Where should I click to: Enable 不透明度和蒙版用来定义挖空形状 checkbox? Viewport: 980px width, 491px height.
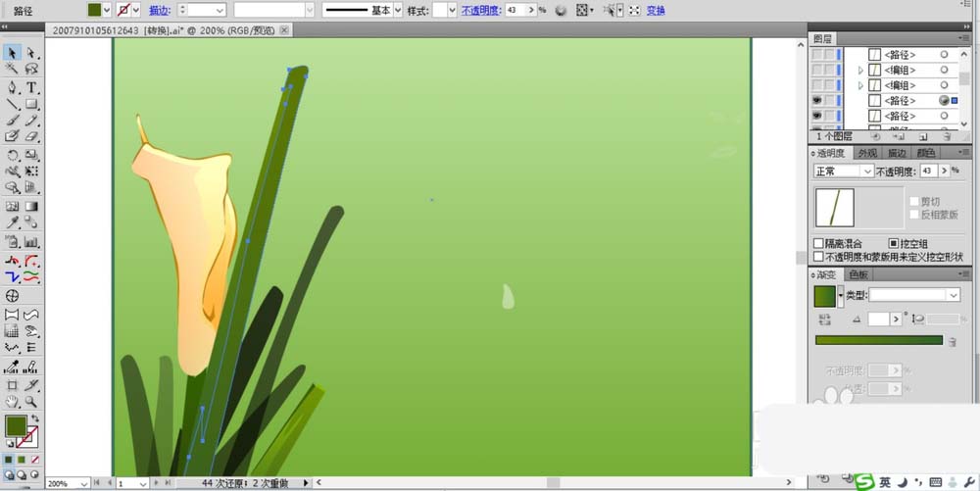pos(818,257)
